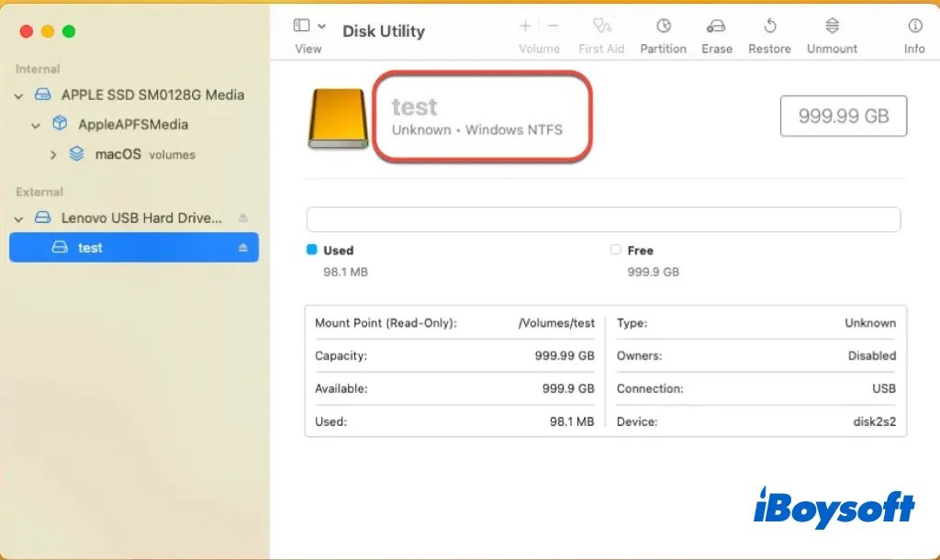The height and width of the screenshot is (560, 940).
Task: Collapse the AppleAPFSMedia container
Action: 36,125
